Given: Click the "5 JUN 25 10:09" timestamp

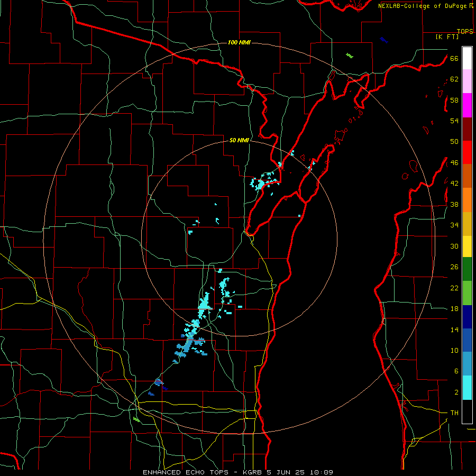Looking at the screenshot, I should (x=300, y=472).
